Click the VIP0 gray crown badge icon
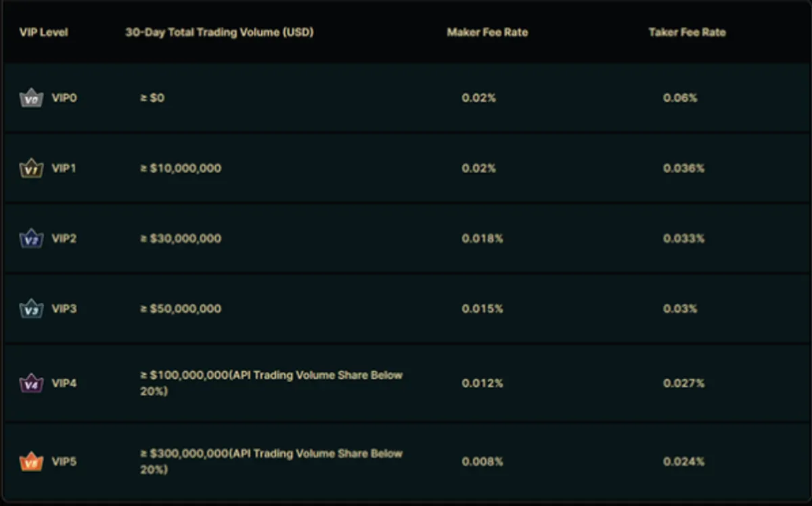 click(31, 98)
